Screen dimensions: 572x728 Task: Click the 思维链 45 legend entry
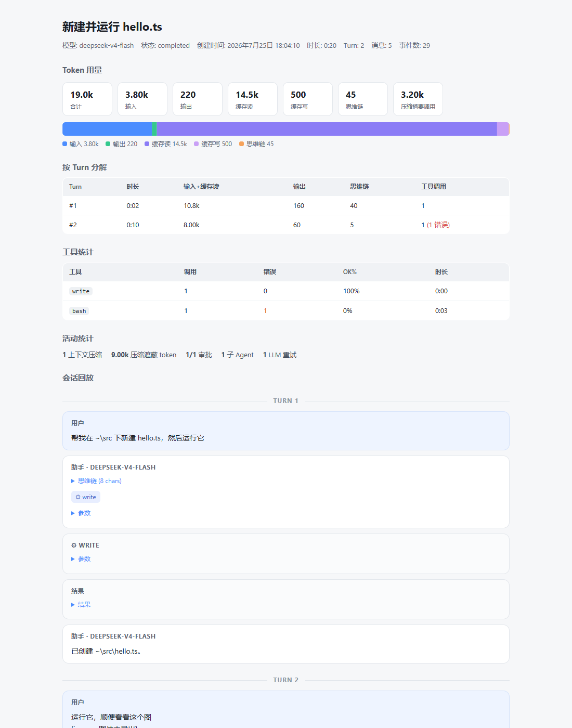256,144
